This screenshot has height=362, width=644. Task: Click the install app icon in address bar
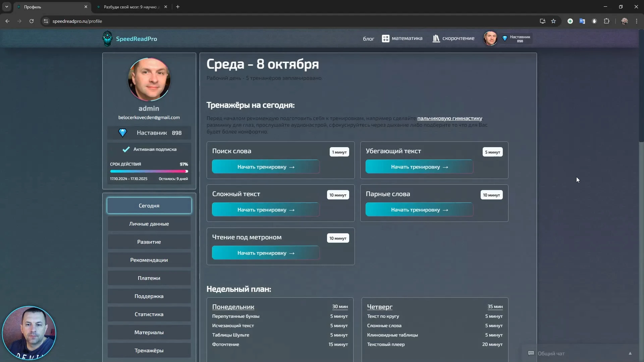tap(542, 21)
